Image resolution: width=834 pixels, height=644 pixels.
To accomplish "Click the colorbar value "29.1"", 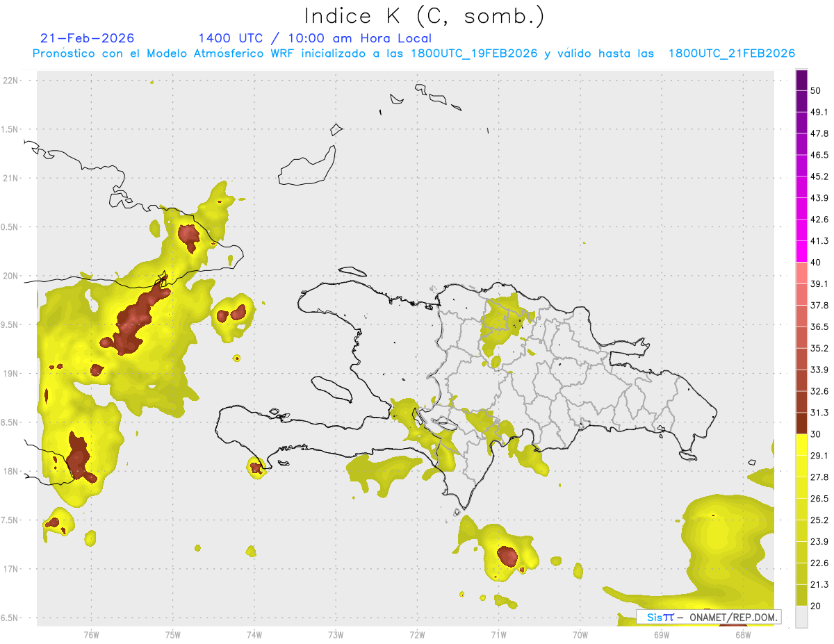I will pyautogui.click(x=819, y=456).
